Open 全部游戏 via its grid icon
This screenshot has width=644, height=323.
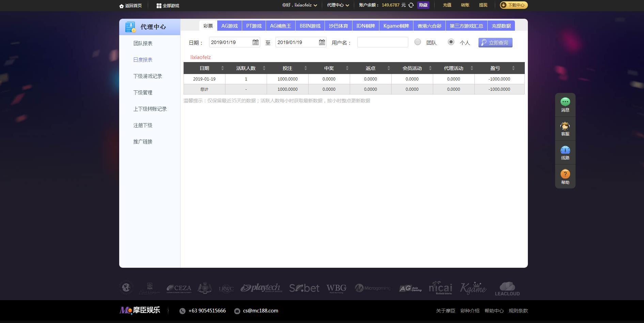click(158, 5)
